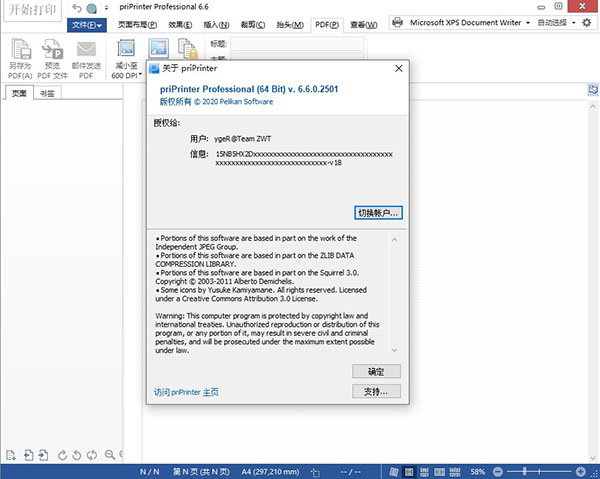Click zoom out magnifier icon in bottom toolbar
This screenshot has width=600, height=479.
tap(110, 455)
